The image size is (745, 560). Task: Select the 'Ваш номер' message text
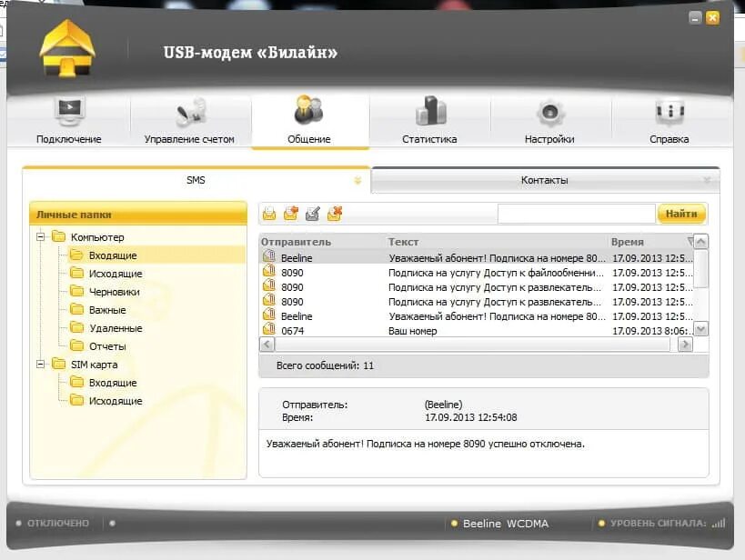[x=412, y=331]
